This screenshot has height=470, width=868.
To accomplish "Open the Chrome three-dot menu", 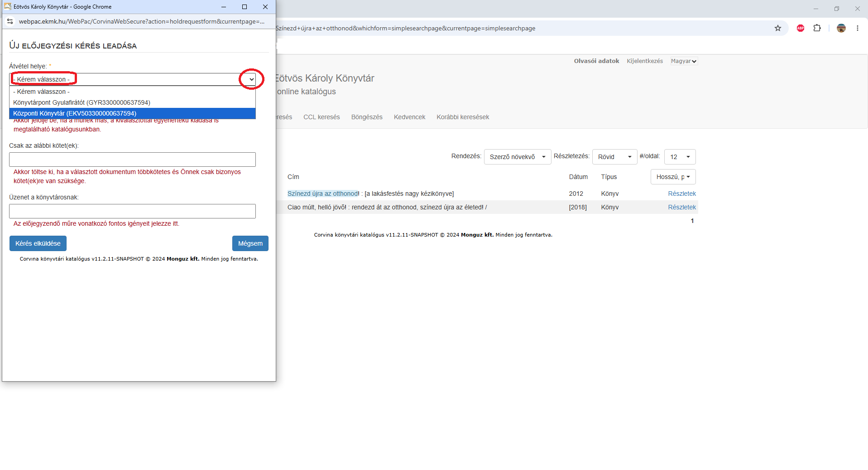I will [x=858, y=28].
